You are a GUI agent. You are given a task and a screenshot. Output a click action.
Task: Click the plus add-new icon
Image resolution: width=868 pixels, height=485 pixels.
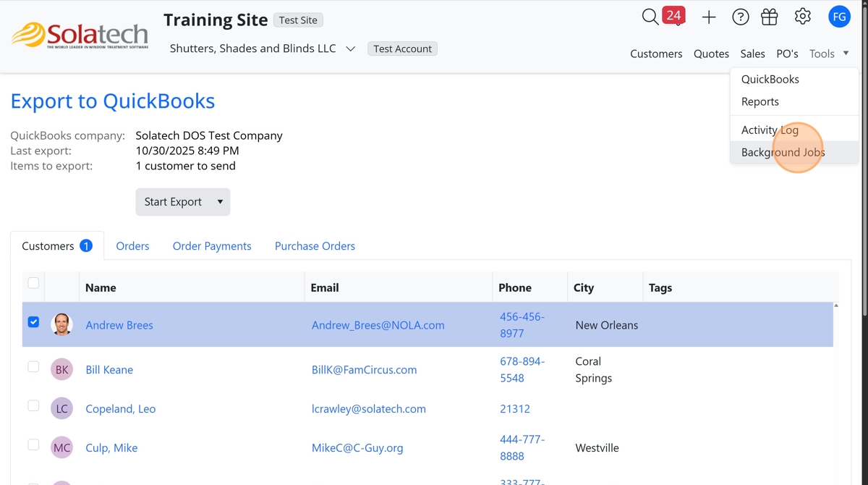coord(709,17)
